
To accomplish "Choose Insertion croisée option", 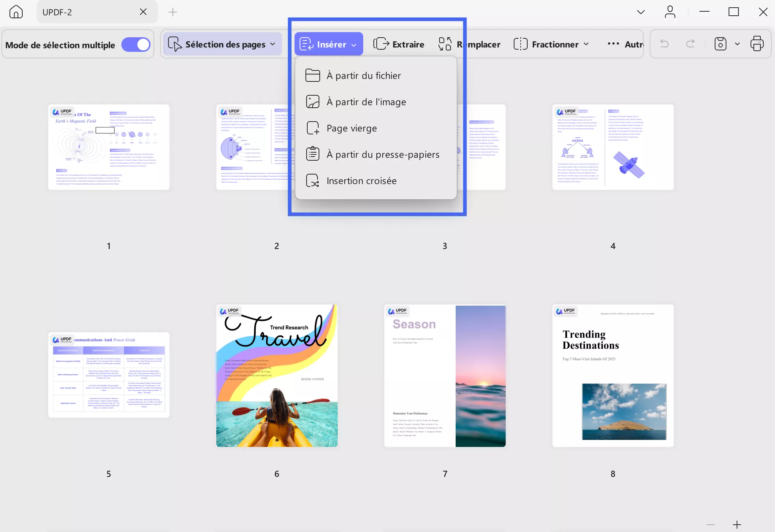I will [x=361, y=181].
